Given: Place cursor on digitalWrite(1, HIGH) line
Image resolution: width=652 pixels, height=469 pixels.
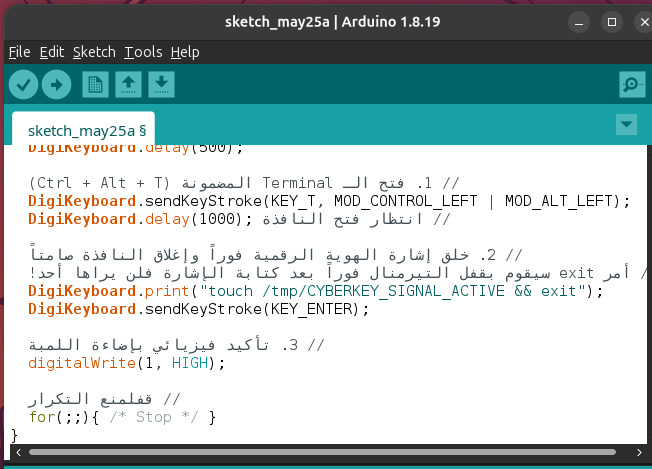Looking at the screenshot, I should click(x=127, y=363).
